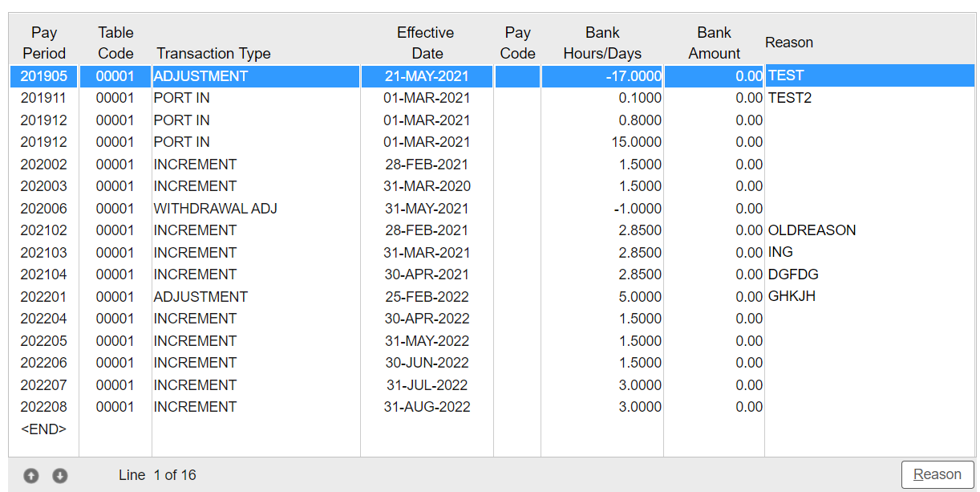Click the Transaction Type column header
The width and height of the screenshot is (980, 492).
coord(213,54)
